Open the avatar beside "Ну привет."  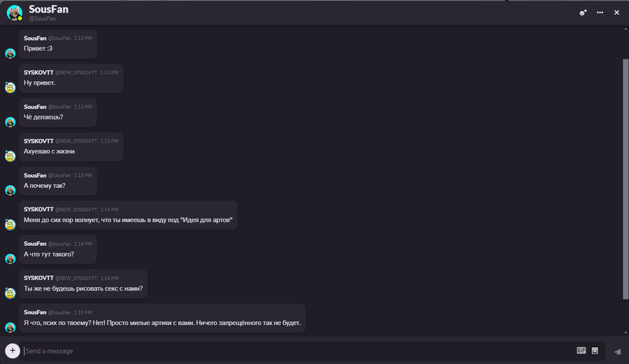point(10,88)
